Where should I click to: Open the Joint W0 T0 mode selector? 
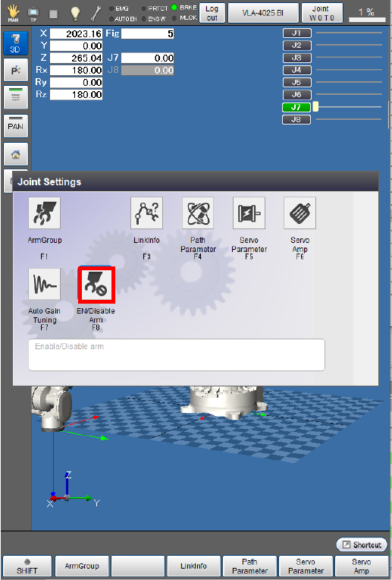[x=321, y=13]
